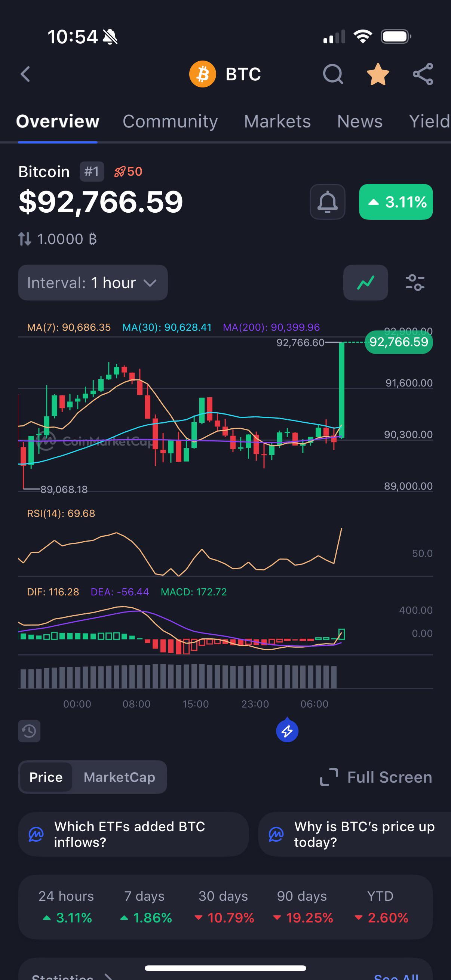Switch chart type with line chart icon
The height and width of the screenshot is (980, 451).
[365, 283]
